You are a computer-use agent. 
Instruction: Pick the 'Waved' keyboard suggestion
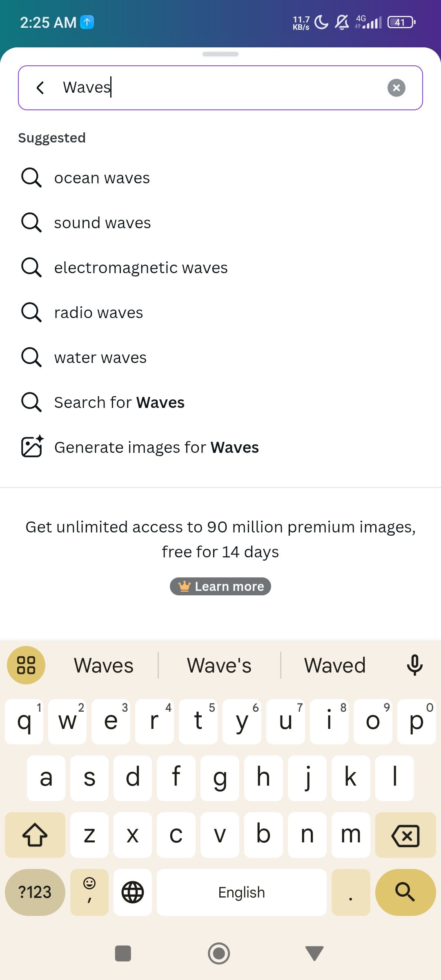coord(335,665)
